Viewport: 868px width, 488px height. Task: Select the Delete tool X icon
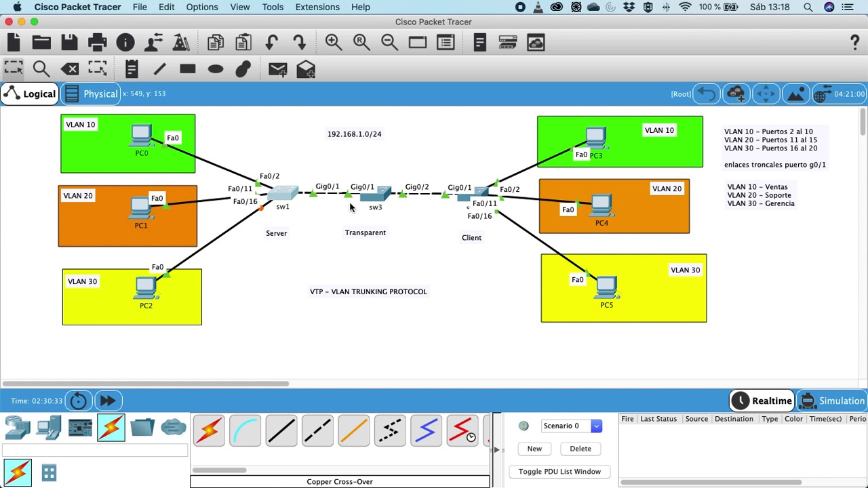pos(69,69)
